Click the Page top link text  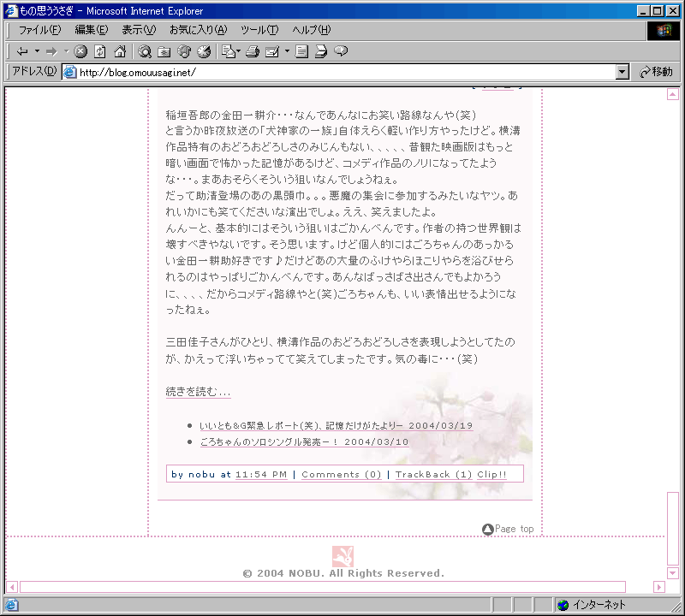(515, 529)
